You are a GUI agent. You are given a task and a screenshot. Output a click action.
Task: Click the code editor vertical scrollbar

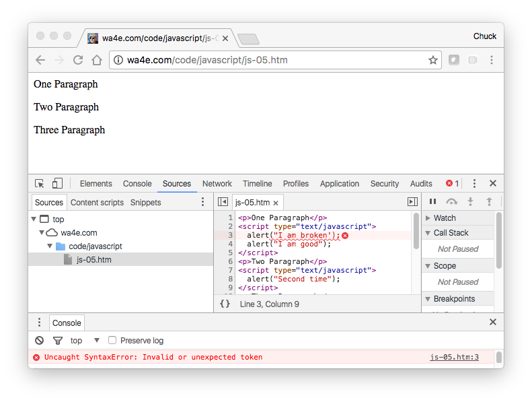[x=416, y=232]
